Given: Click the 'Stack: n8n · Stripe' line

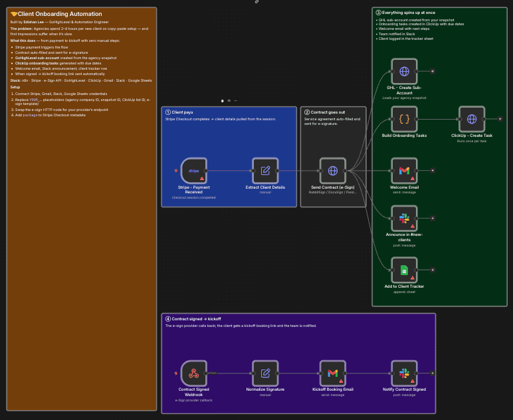Looking at the screenshot, I should (x=81, y=80).
